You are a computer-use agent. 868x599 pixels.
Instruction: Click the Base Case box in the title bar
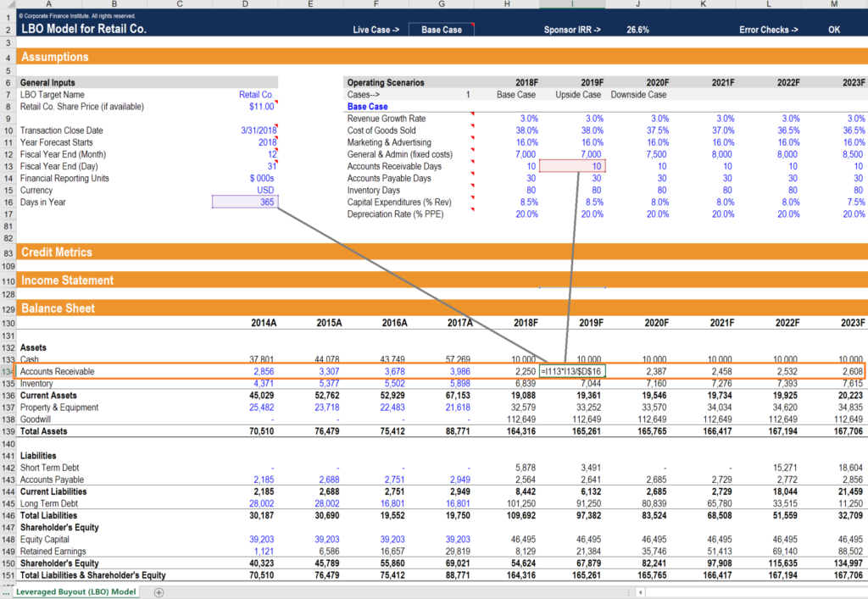click(x=441, y=28)
